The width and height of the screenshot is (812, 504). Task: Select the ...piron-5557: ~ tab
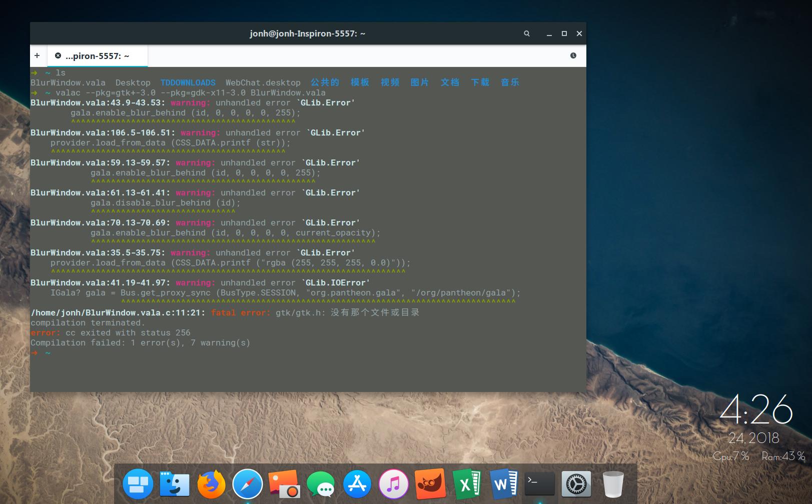click(x=97, y=56)
